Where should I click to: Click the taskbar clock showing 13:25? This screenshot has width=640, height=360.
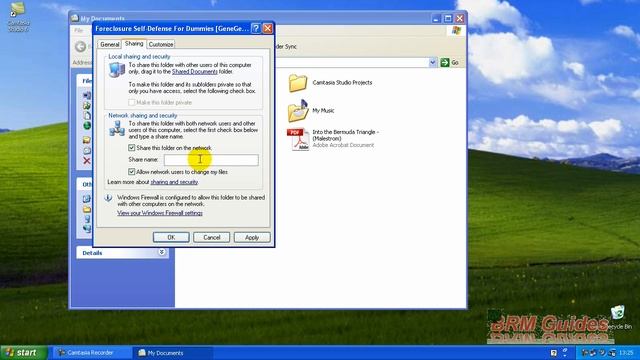(626, 353)
